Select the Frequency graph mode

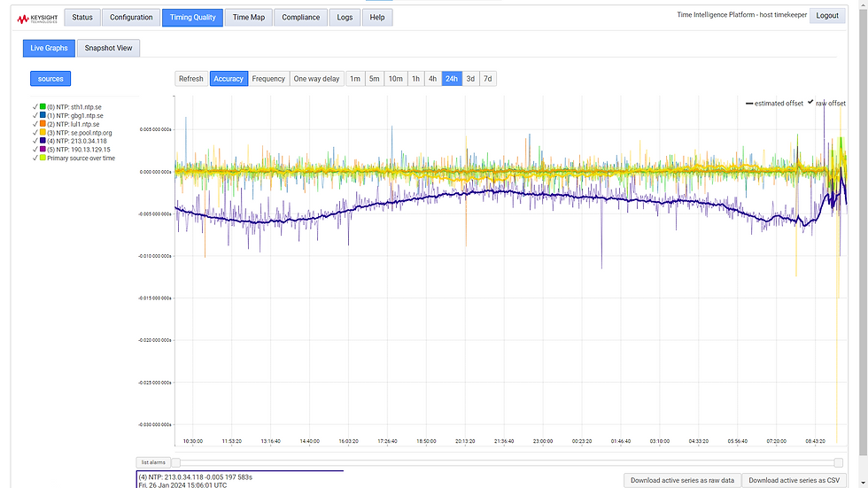(268, 79)
